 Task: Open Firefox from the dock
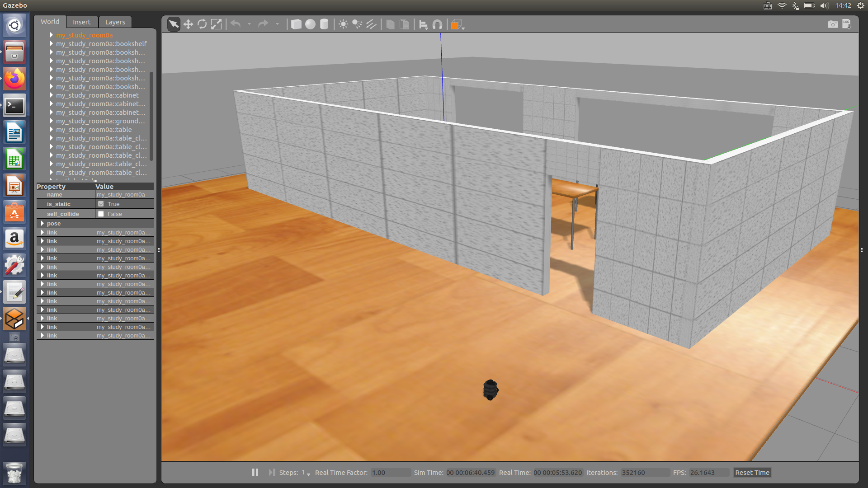pyautogui.click(x=14, y=79)
